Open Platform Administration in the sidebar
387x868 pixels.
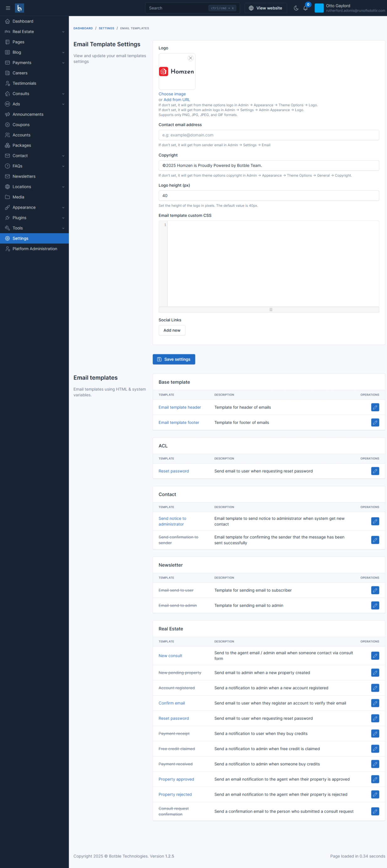tap(34, 249)
